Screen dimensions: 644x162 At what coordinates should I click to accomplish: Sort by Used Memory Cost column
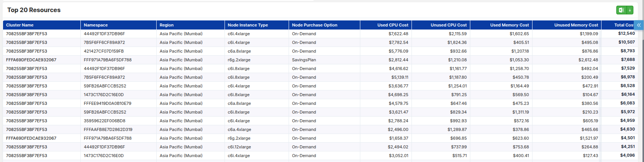tap(509, 25)
